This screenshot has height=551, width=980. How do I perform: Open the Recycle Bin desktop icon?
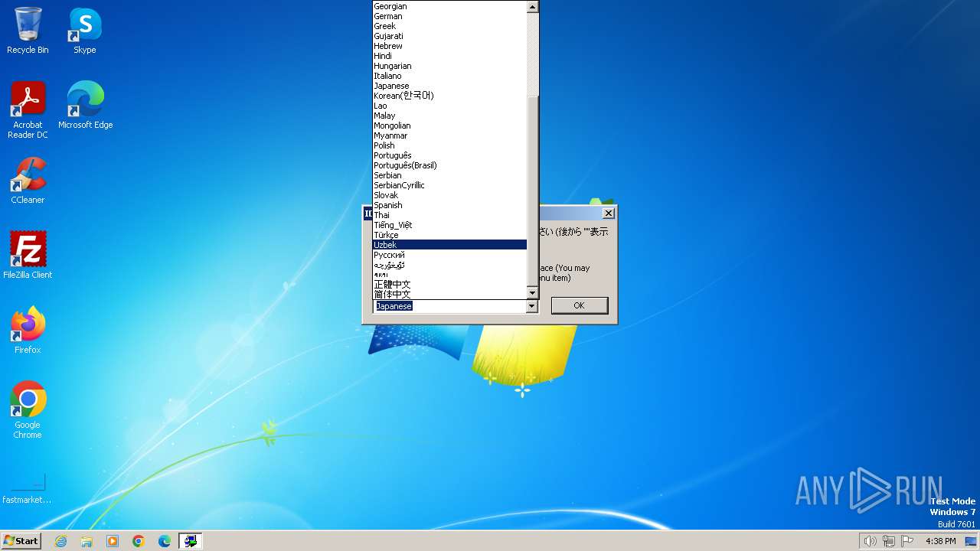pyautogui.click(x=28, y=31)
